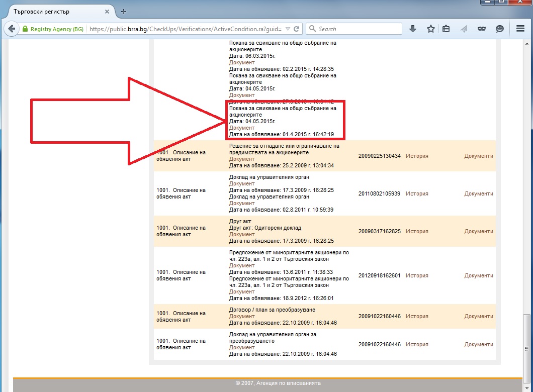Click the smiley chat icon

[x=500, y=29]
